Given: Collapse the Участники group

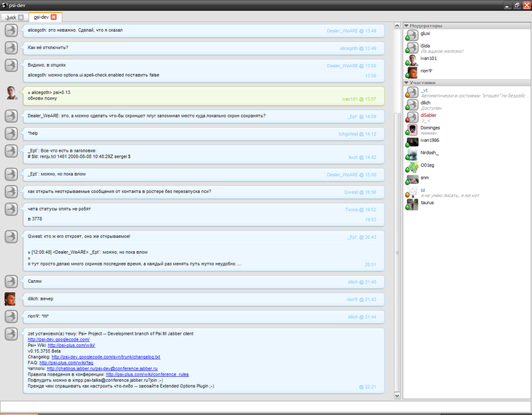Looking at the screenshot, I should click(x=406, y=82).
